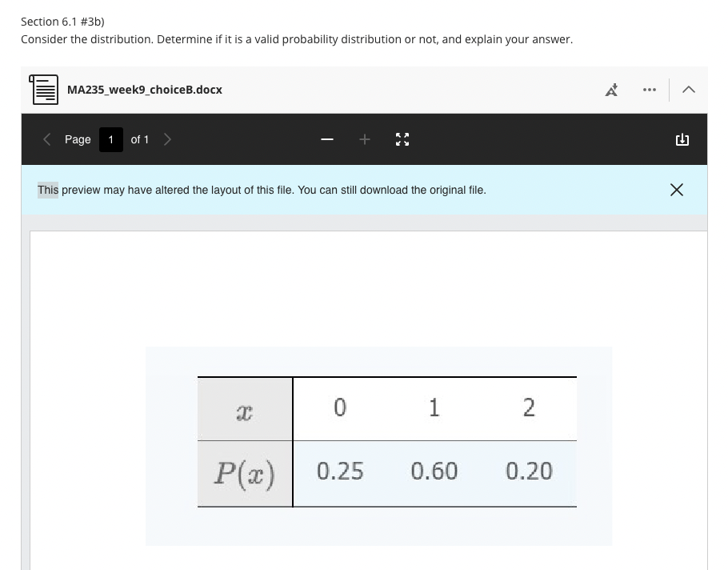Select the filename MA235_week9_choiceB.docx
Screen dimensions: 728x570
point(145,90)
